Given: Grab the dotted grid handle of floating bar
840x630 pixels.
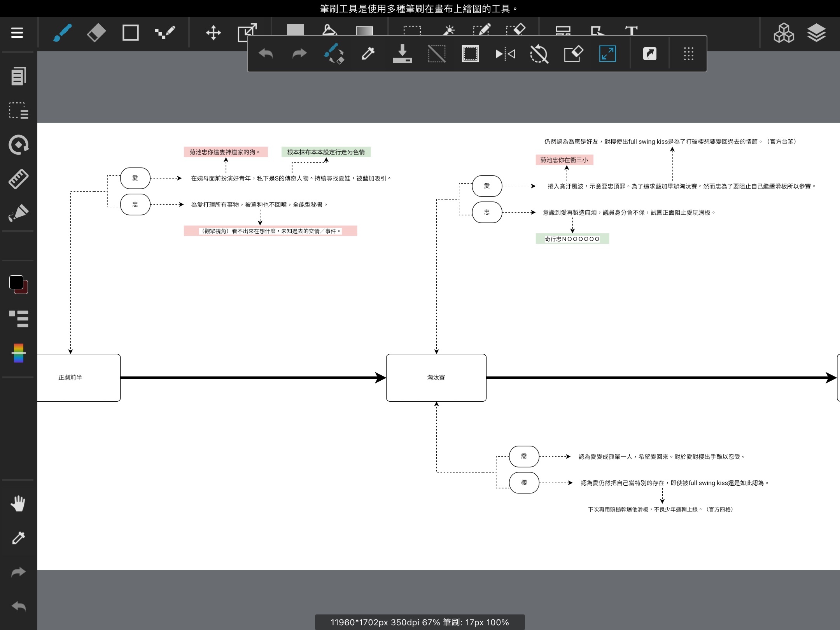Looking at the screenshot, I should [688, 54].
